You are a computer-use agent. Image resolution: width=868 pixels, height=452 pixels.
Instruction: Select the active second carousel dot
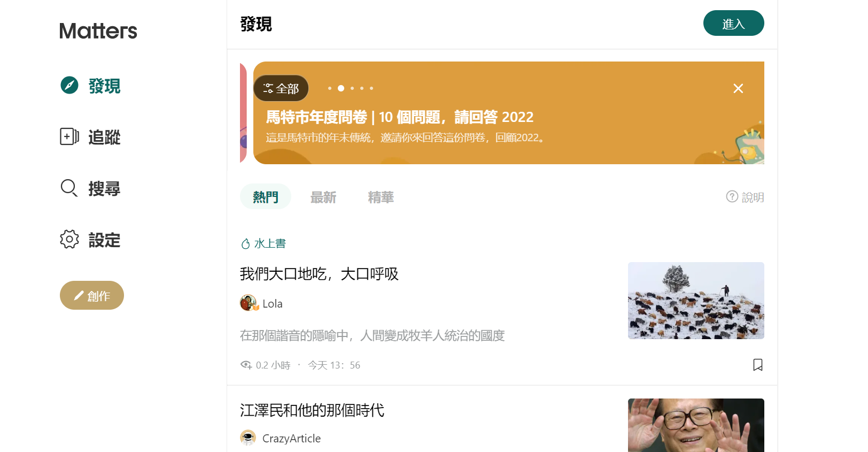click(x=341, y=88)
